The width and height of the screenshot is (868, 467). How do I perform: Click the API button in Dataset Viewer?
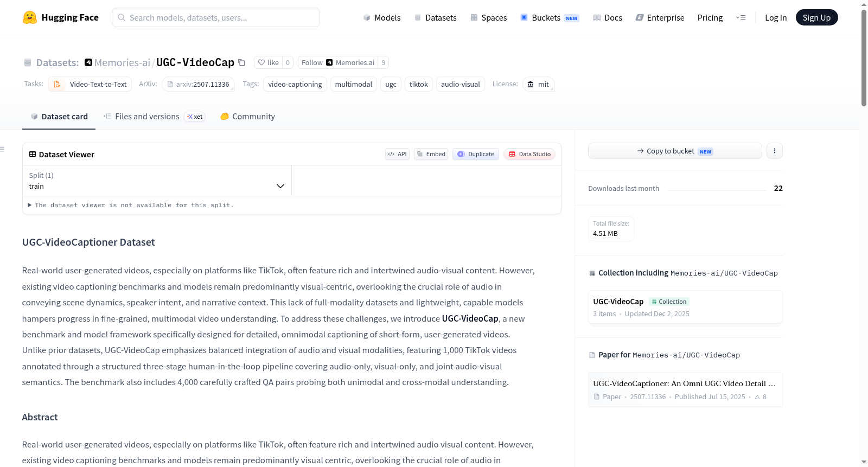point(398,154)
